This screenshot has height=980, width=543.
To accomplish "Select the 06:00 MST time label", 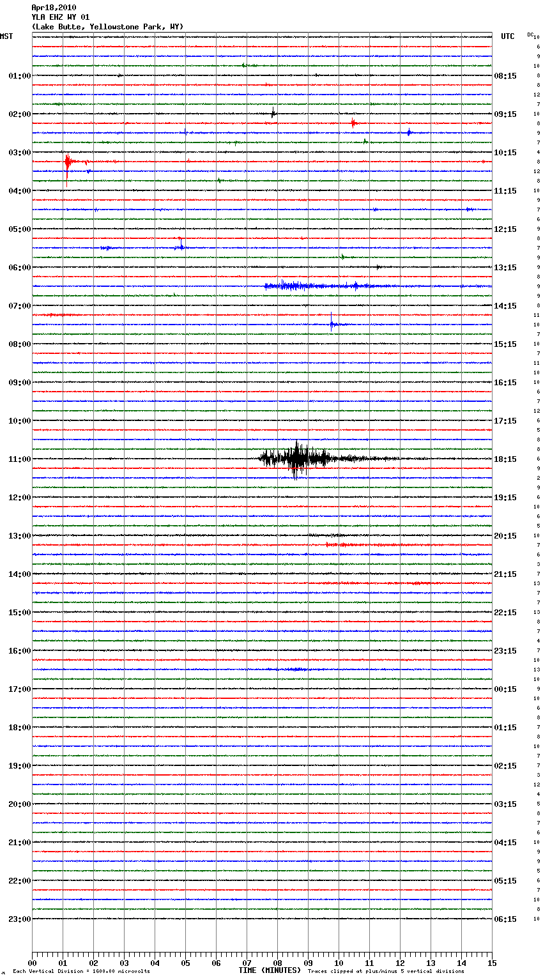I will coord(20,268).
